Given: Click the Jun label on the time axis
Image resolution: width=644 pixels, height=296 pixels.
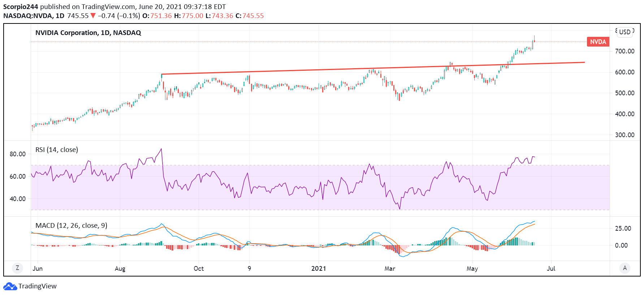Looking at the screenshot, I should [x=38, y=269].
